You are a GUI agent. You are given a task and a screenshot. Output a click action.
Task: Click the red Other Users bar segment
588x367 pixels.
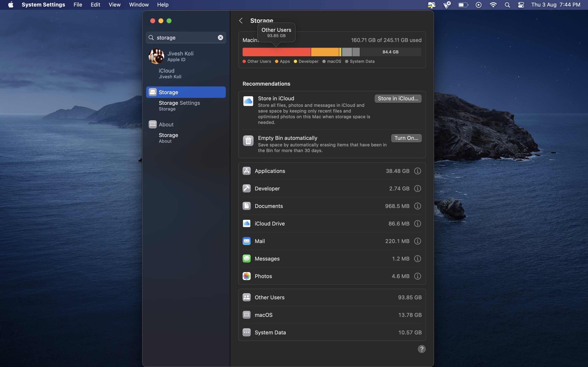[276, 52]
